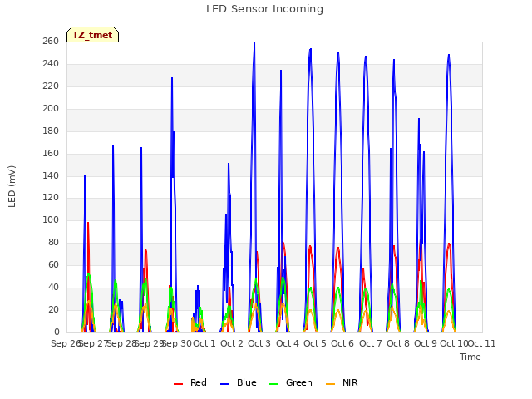The width and height of the screenshot is (532, 399).
Task: Click the red peak on Sep 27
Action: [88, 223]
